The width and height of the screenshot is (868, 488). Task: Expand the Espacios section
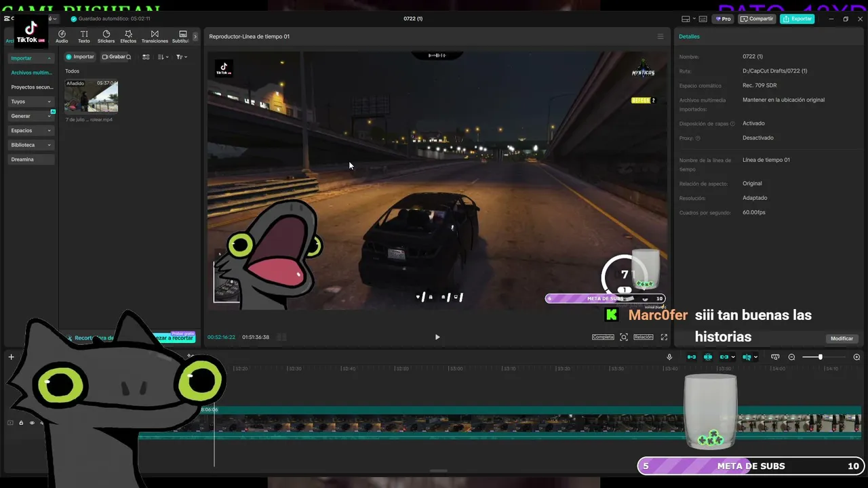pyautogui.click(x=31, y=130)
